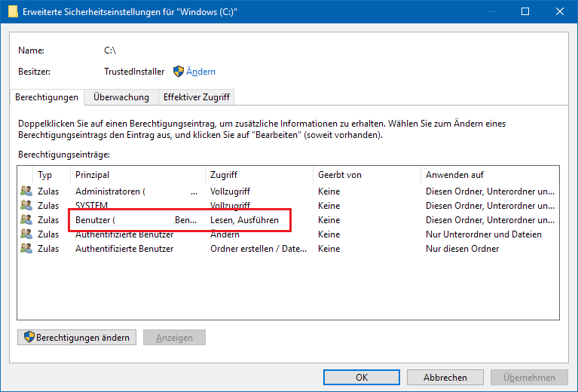
Task: Click the C:\ name value
Action: 110,51
